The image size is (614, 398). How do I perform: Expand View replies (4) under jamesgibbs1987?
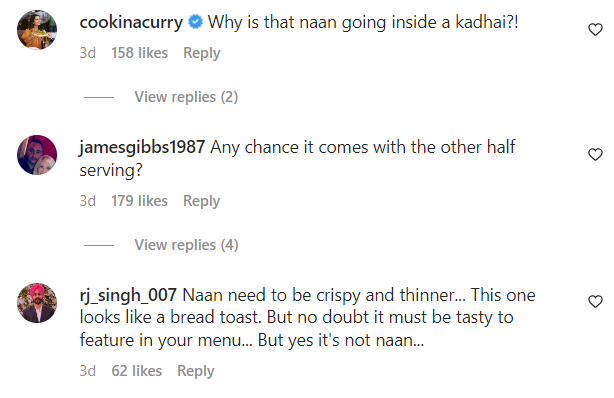186,245
